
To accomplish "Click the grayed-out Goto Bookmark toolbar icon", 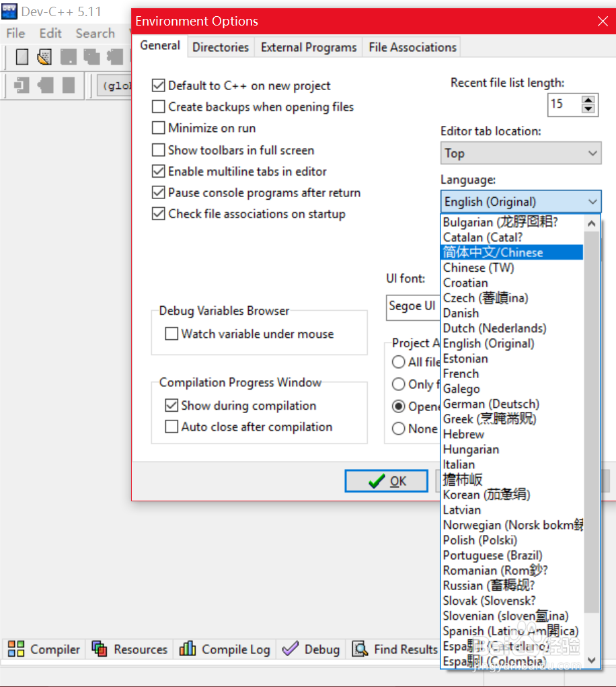I will (69, 85).
